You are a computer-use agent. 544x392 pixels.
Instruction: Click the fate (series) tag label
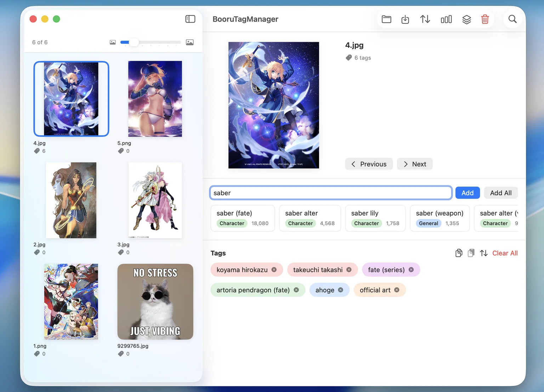tap(386, 269)
